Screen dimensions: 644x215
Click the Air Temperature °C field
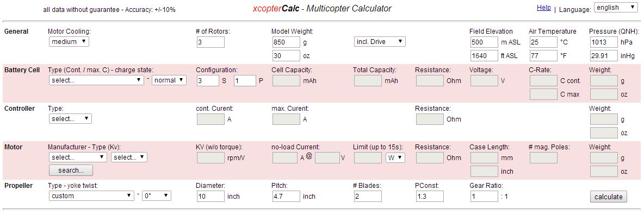coord(543,42)
